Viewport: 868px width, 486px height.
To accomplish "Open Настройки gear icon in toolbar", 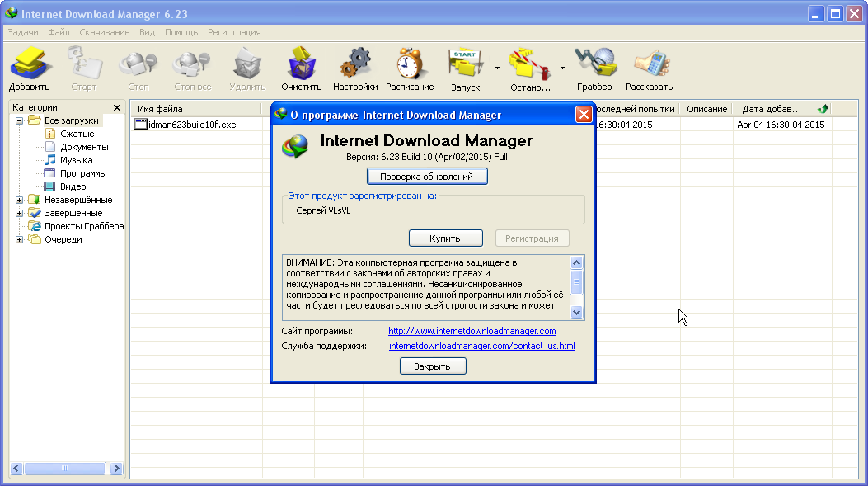I will click(x=354, y=63).
